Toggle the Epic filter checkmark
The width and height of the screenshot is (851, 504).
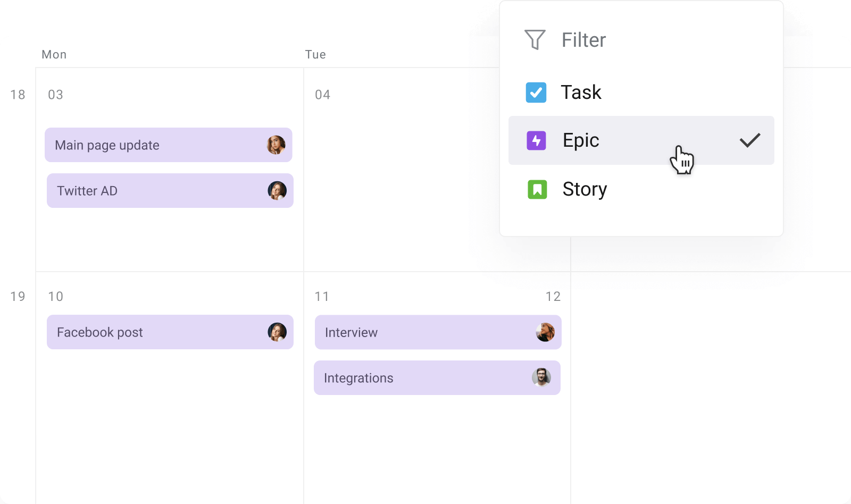(750, 140)
